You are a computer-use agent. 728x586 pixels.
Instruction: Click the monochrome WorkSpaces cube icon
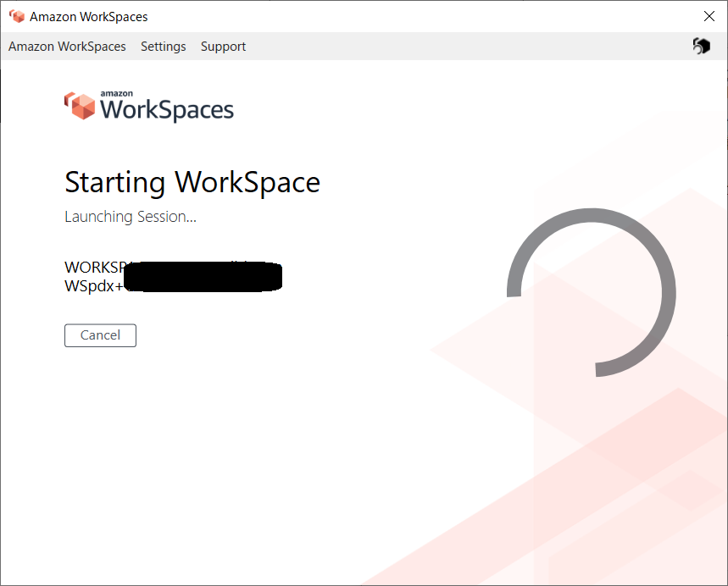coord(701,46)
